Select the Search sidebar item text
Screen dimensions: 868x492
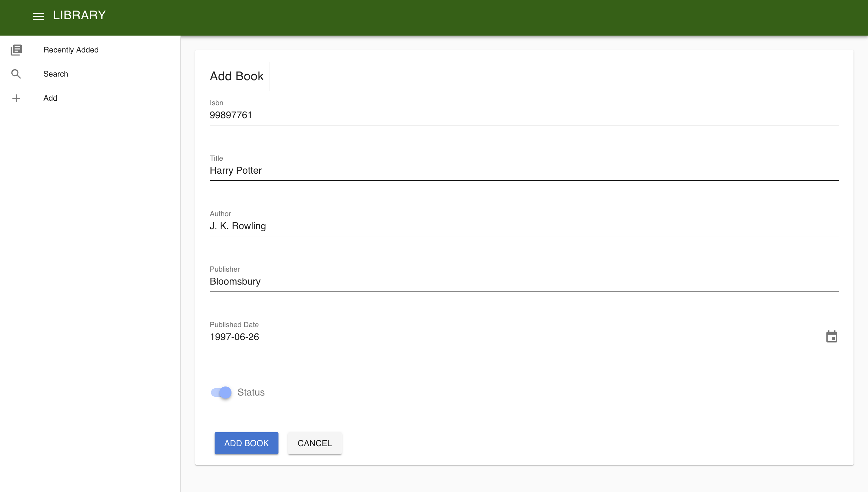coord(56,74)
